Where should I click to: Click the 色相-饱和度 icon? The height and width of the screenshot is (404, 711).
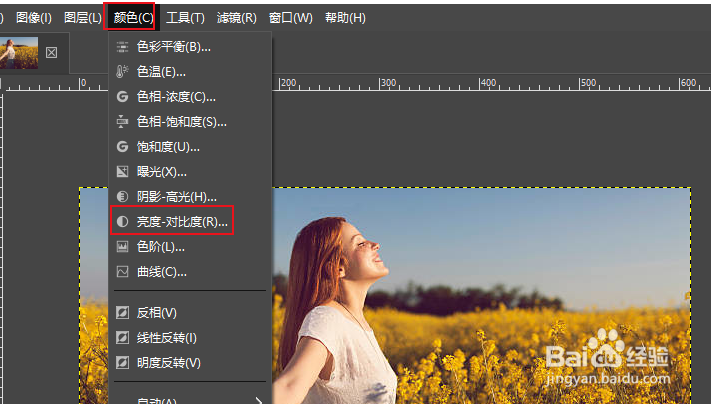pyautogui.click(x=122, y=122)
